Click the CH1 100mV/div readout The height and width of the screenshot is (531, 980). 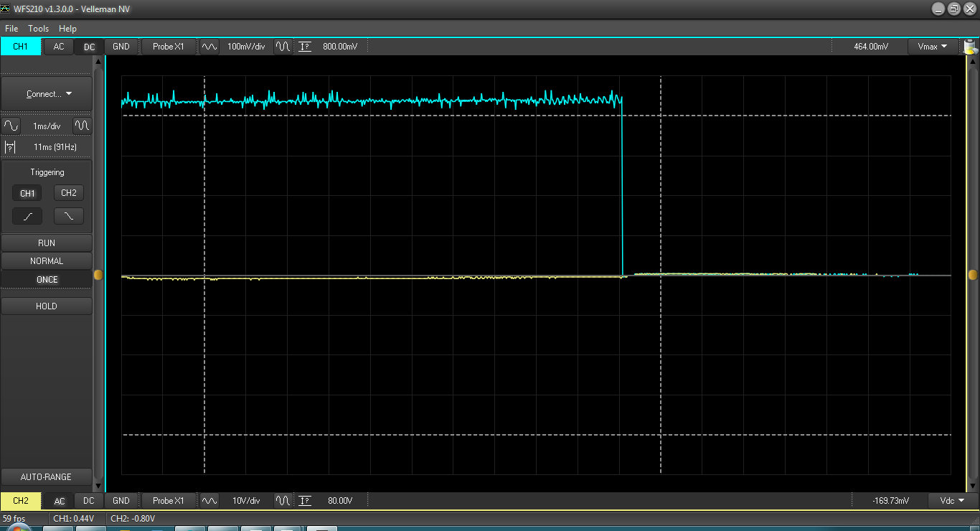[246, 47]
